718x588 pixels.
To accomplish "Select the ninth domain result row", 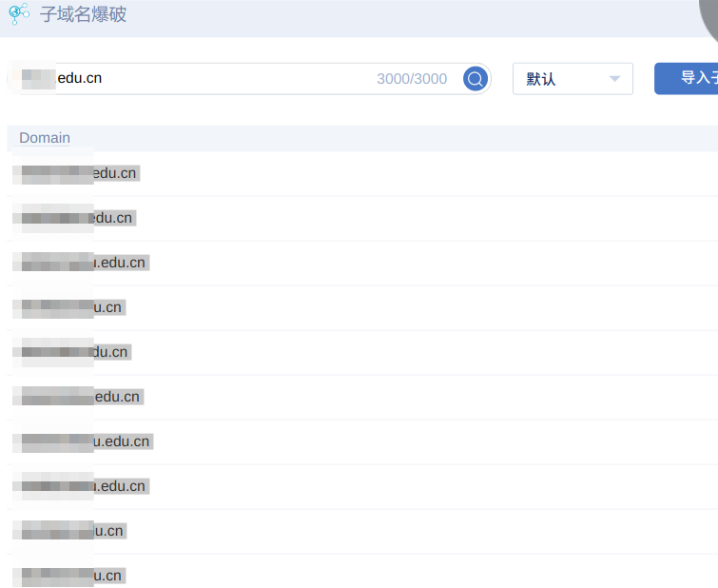I will click(x=70, y=531).
